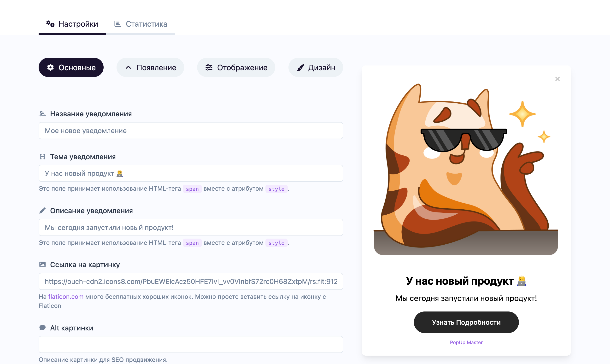Select the Основные settings section
The height and width of the screenshot is (364, 610).
point(71,67)
